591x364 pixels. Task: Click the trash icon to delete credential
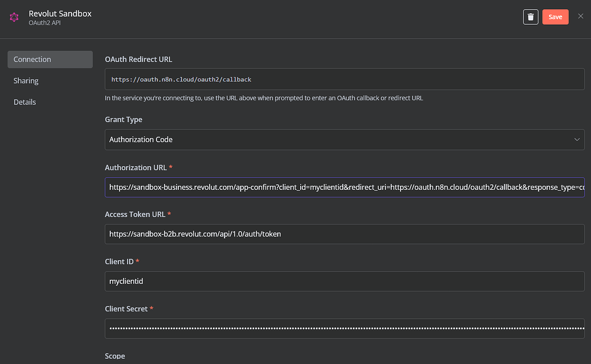(530, 17)
